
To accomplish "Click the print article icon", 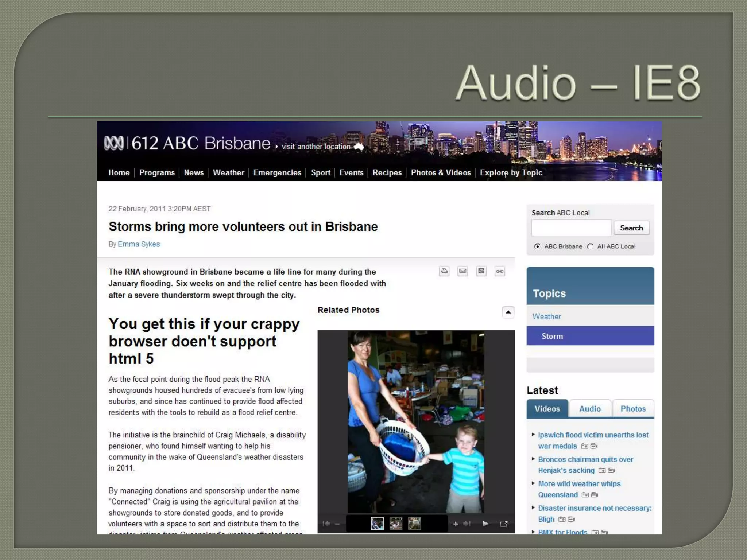I will (444, 271).
